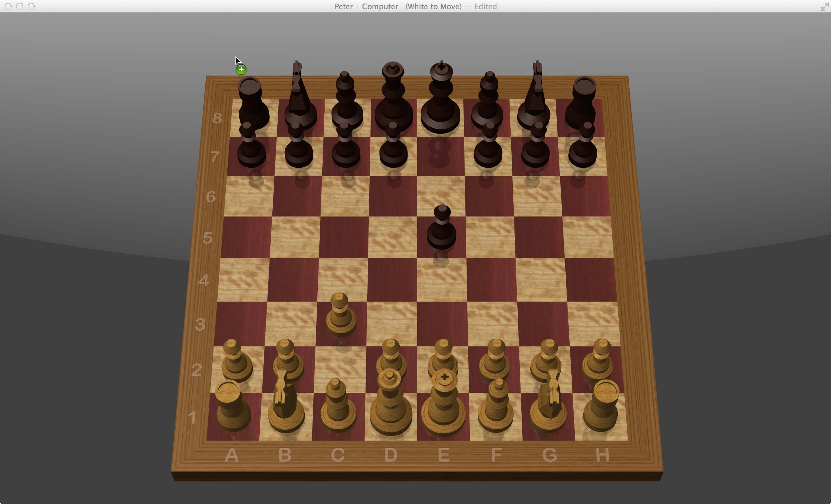The height and width of the screenshot is (504, 831).
Task: Click the black pawn on F7
Action: 488,145
